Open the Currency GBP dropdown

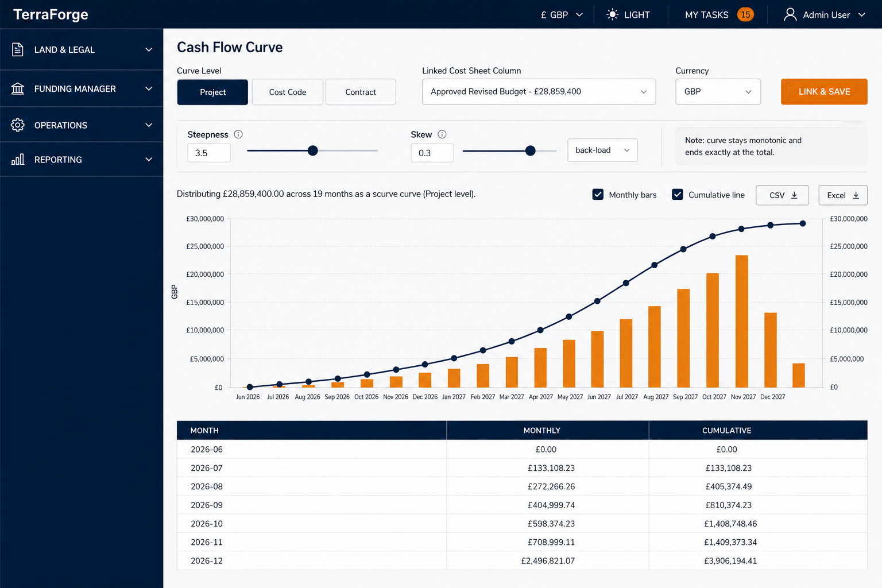(718, 92)
